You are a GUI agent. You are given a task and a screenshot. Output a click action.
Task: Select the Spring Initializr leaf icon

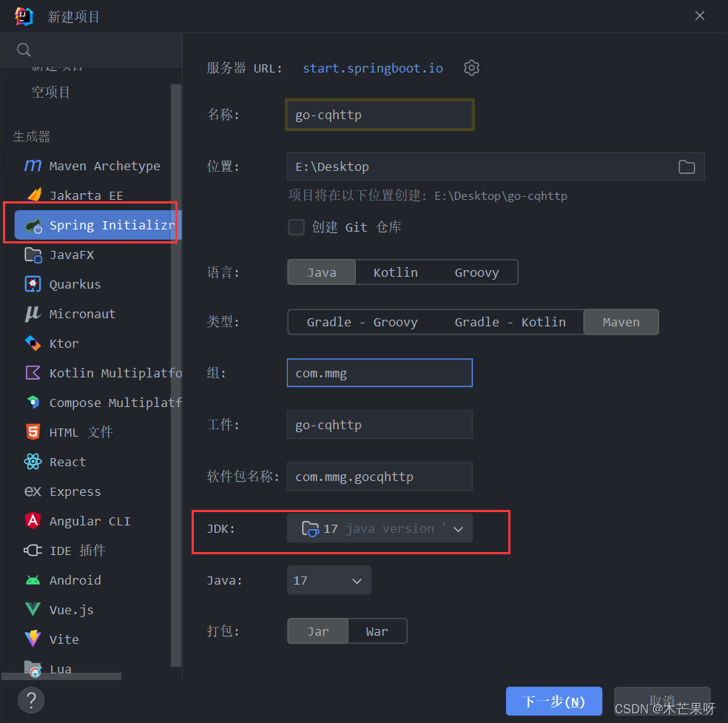click(33, 226)
